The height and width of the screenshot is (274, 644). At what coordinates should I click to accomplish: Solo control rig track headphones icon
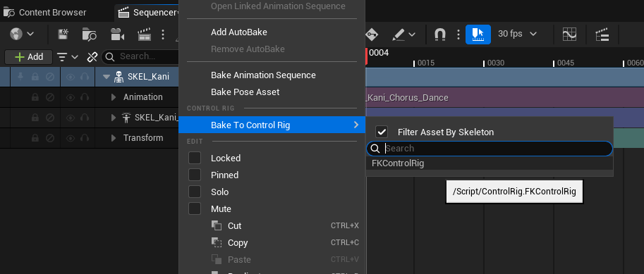(85, 118)
